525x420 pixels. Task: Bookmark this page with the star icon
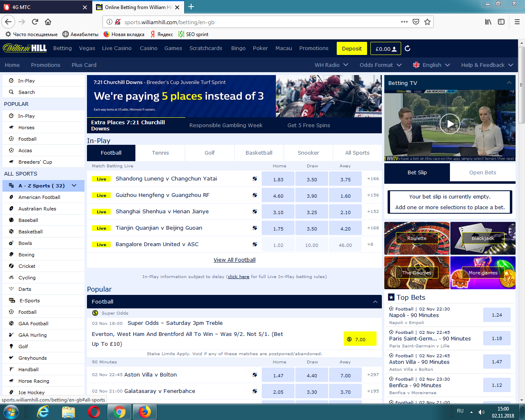[427, 22]
